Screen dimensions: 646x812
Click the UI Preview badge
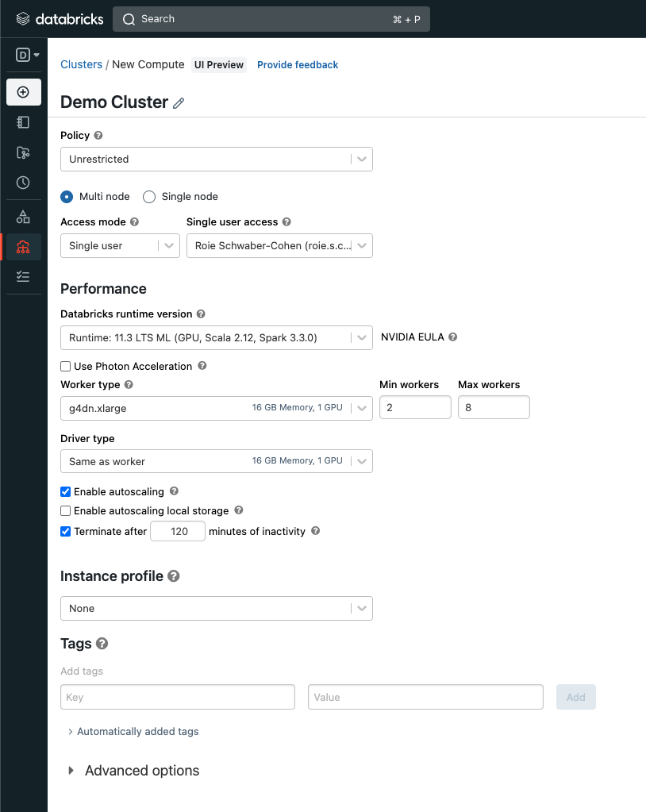click(219, 65)
